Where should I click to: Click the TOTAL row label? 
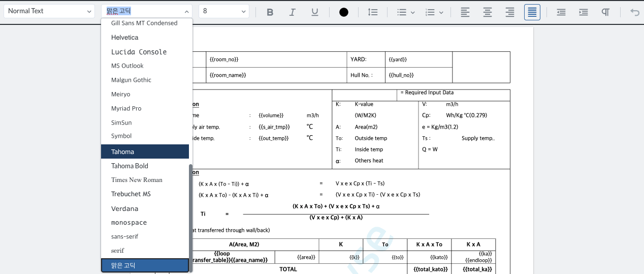coord(288,269)
